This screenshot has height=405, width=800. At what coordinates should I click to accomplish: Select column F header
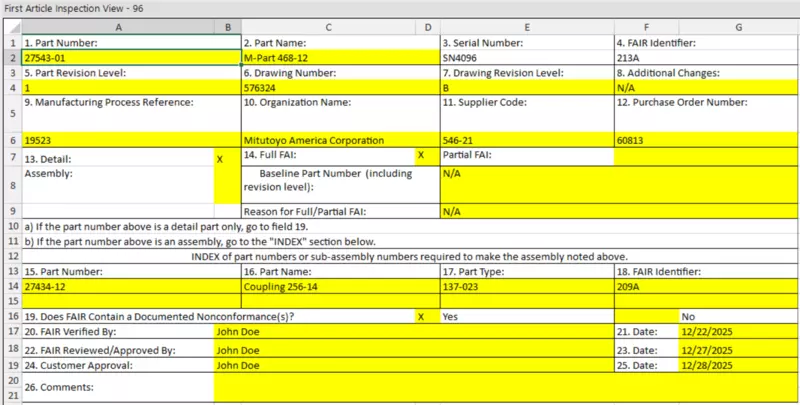pyautogui.click(x=646, y=28)
